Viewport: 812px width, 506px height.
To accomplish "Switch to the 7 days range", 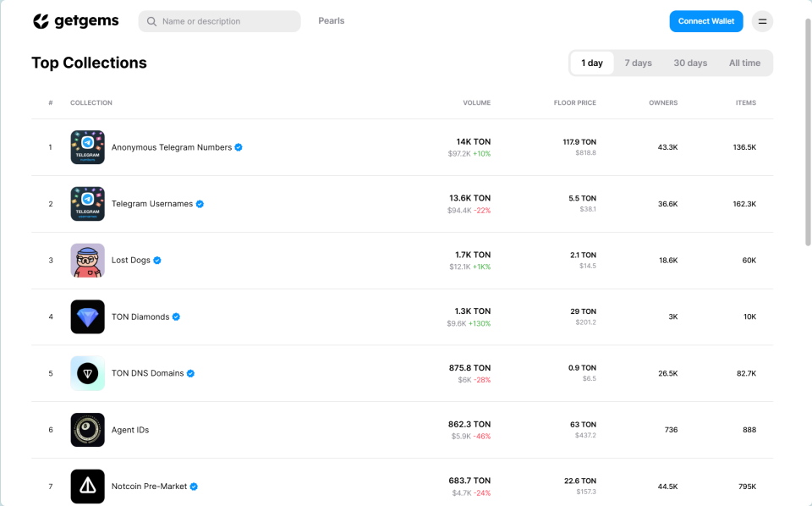I will pyautogui.click(x=638, y=63).
